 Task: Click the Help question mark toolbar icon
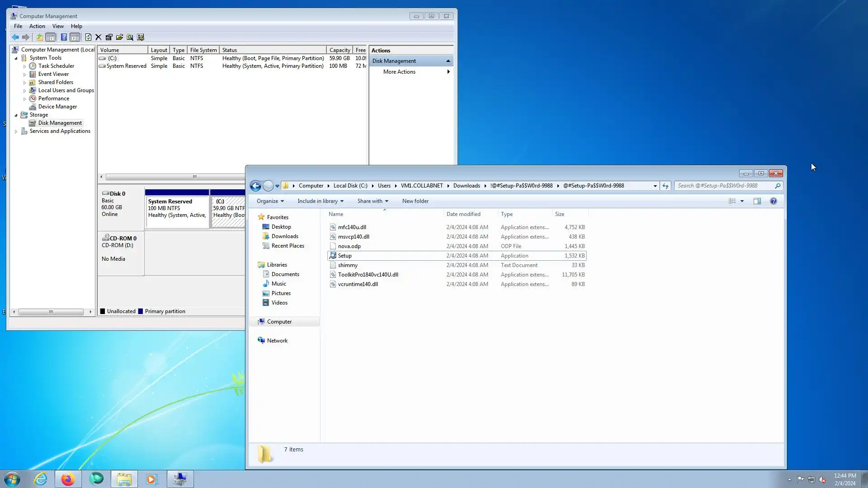click(x=64, y=38)
